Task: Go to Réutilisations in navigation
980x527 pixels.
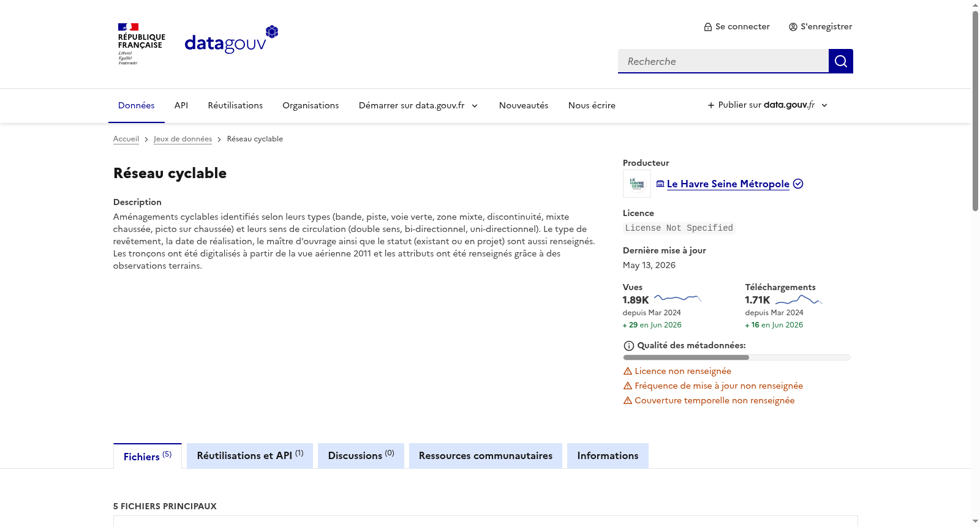Action: [235, 105]
